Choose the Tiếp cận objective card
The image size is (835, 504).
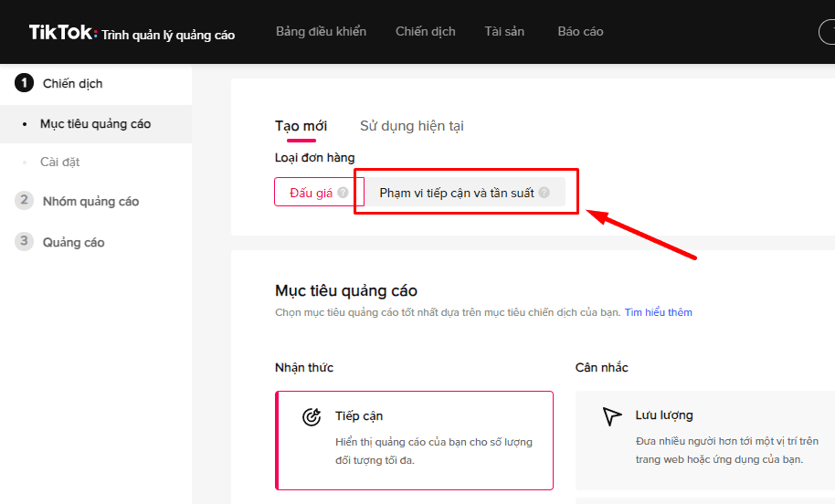point(414,440)
